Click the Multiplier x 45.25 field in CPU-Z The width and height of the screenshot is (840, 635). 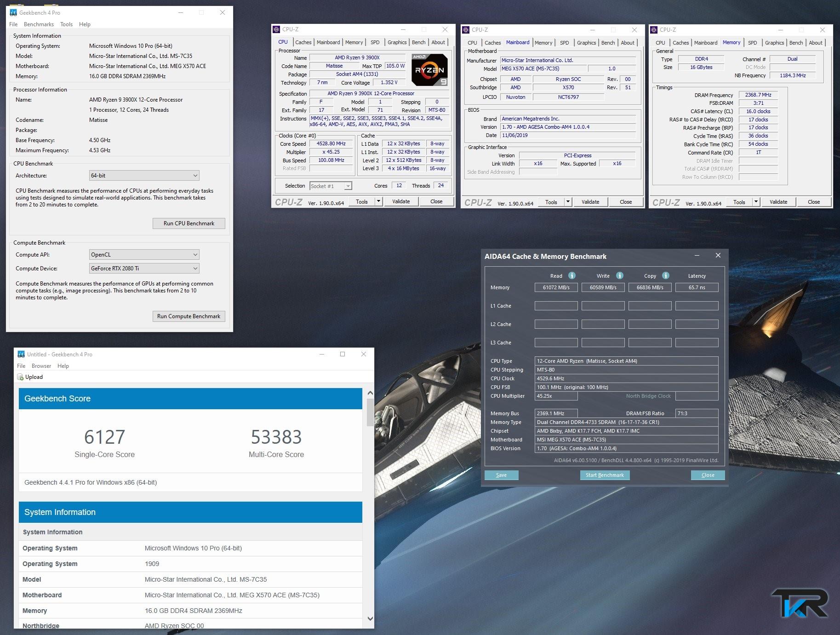point(331,152)
